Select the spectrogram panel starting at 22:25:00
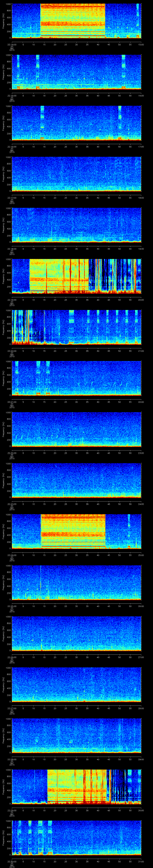This screenshot has width=153, height=868. [x=77, y=583]
